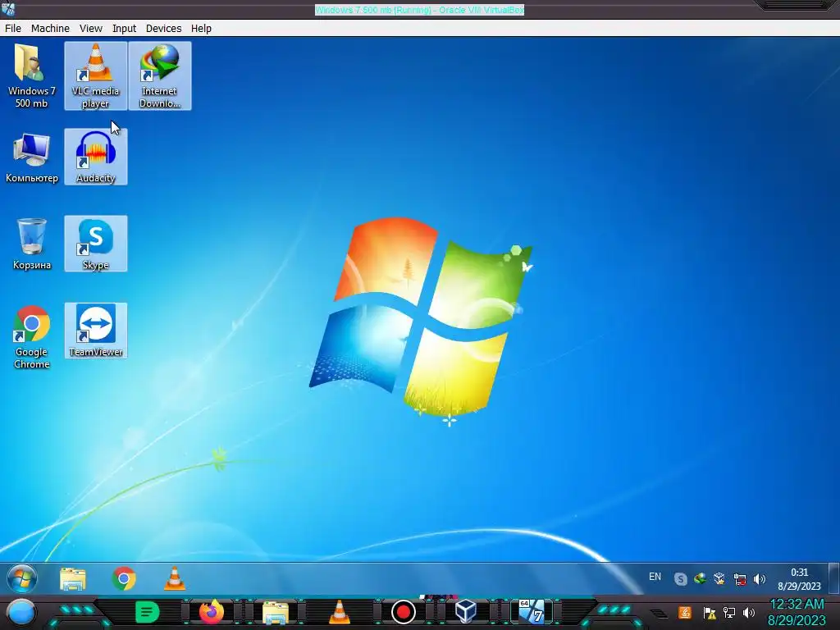Click the guest clock showing 0:31
Image resolution: width=840 pixels, height=630 pixels.
coord(799,578)
